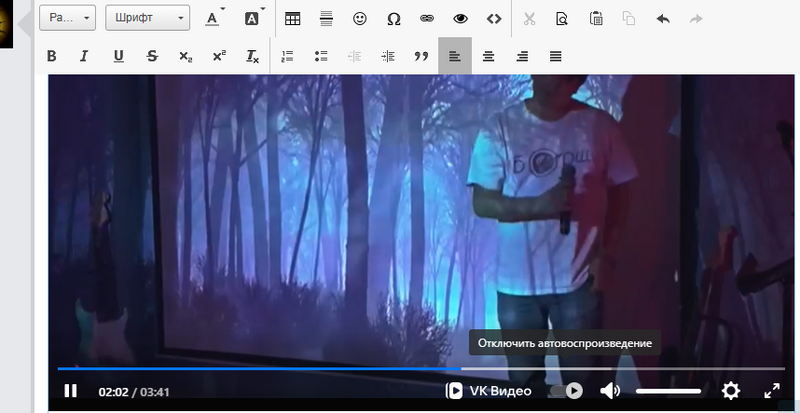Insert a table using the table icon
The width and height of the screenshot is (800, 413).
[293, 18]
